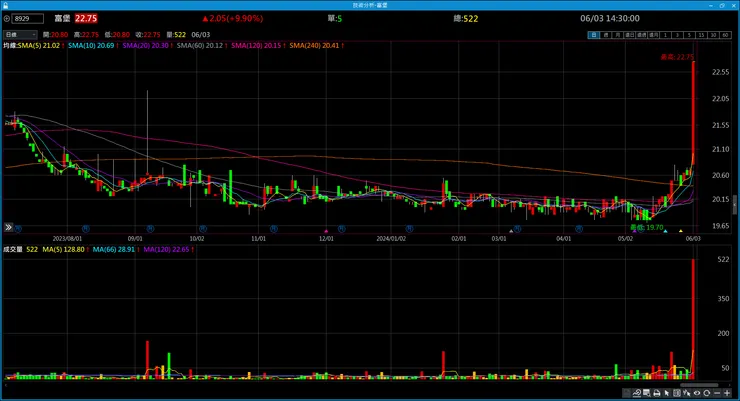Select the 1-minute timeframe tab
The height and width of the screenshot is (401, 740).
coord(665,35)
